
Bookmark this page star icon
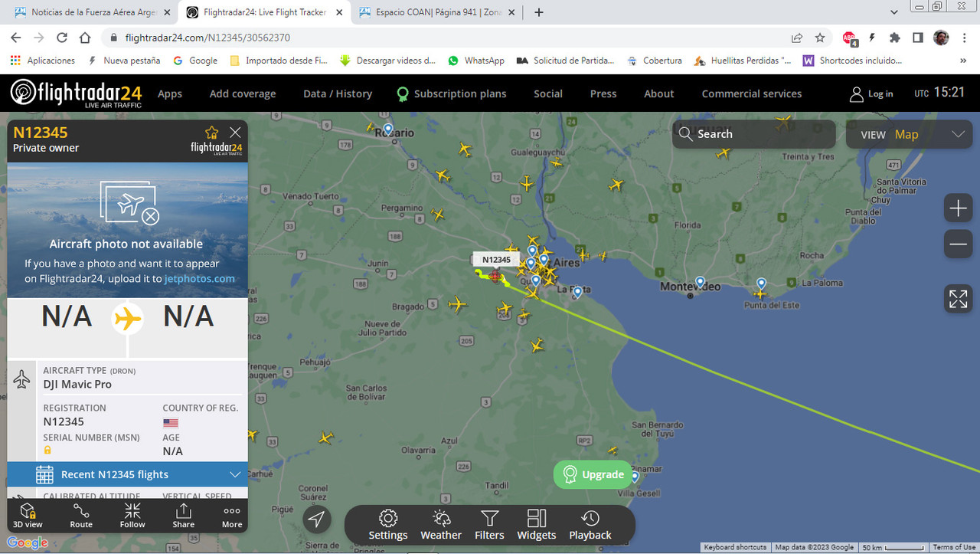820,38
